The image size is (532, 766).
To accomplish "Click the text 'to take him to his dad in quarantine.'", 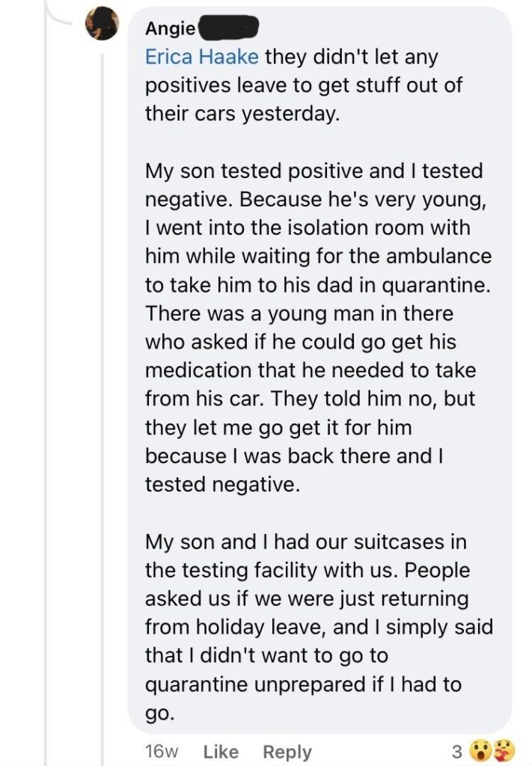I will pyautogui.click(x=317, y=285).
